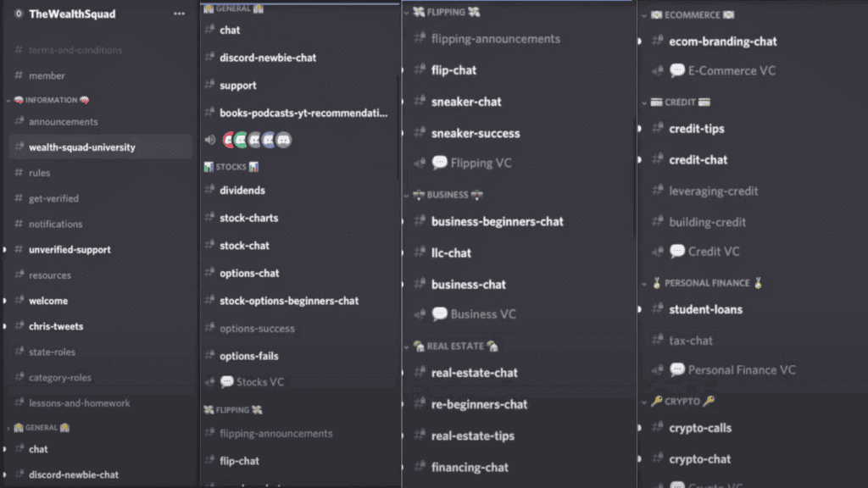Click the Credit VC speaker icon
868x488 pixels.
[x=658, y=252]
